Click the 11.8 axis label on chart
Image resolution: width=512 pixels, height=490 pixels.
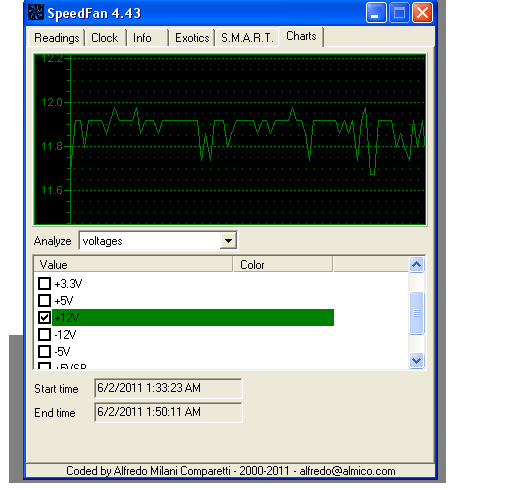(x=52, y=146)
